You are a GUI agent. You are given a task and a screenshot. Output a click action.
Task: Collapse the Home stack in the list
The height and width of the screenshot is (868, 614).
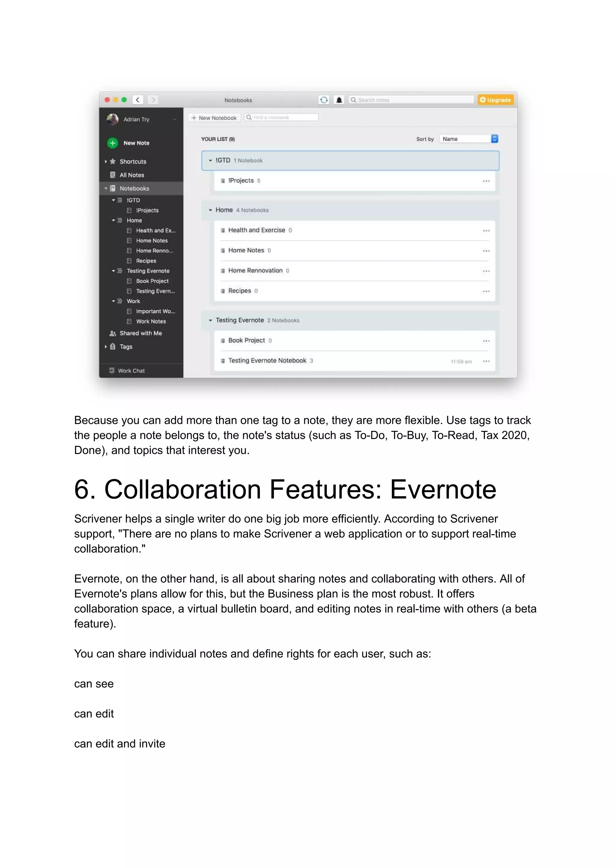click(x=210, y=210)
